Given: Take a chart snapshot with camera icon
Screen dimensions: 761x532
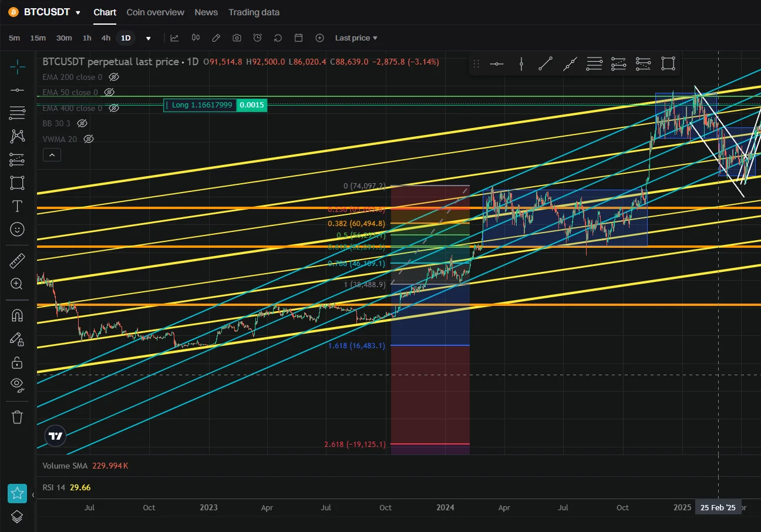Looking at the screenshot, I should click(x=237, y=38).
